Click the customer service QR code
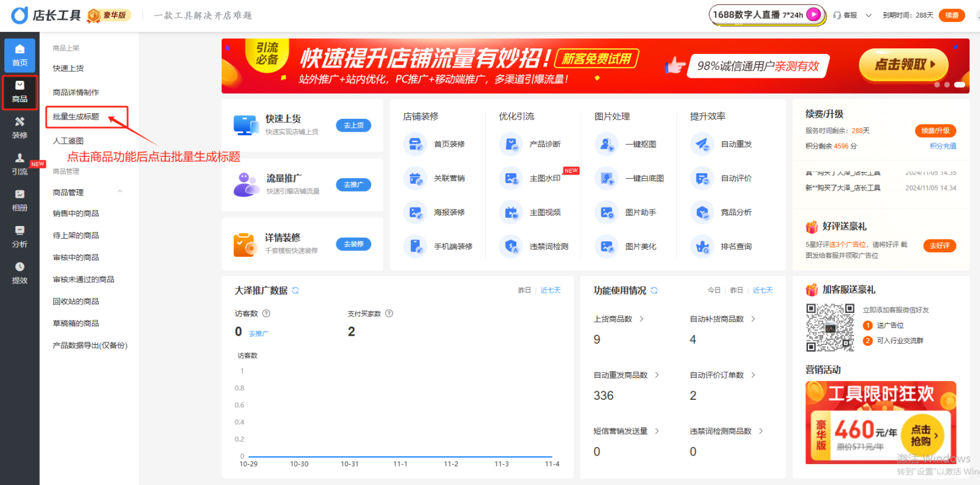Screen dimensions: 980x485 point(830,327)
